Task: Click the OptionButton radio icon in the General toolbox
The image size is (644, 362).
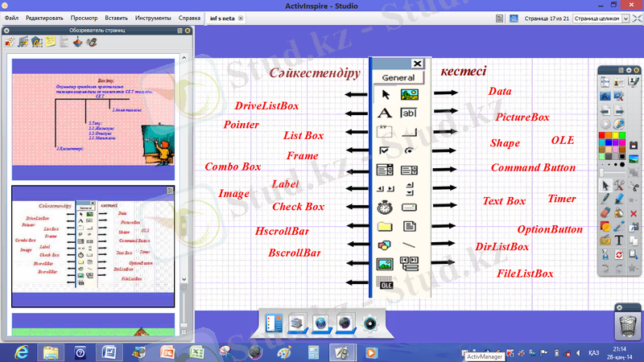Action: pos(410,150)
